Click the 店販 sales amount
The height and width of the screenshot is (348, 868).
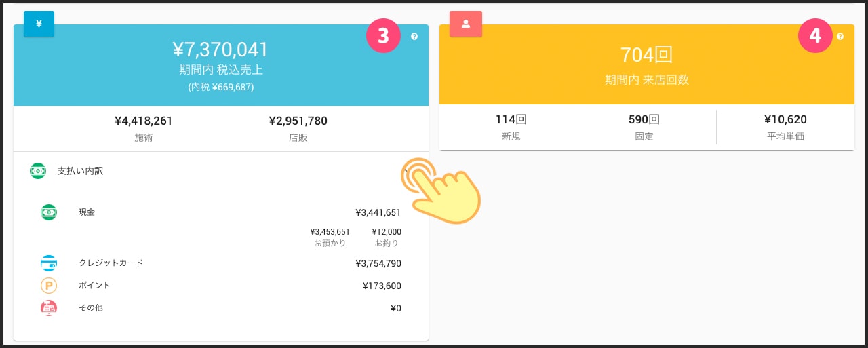point(298,121)
